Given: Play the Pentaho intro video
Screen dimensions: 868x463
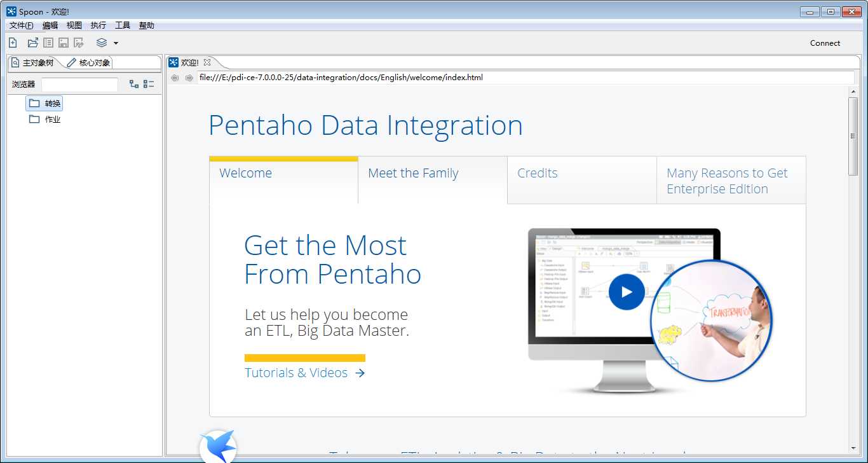Looking at the screenshot, I should (627, 292).
